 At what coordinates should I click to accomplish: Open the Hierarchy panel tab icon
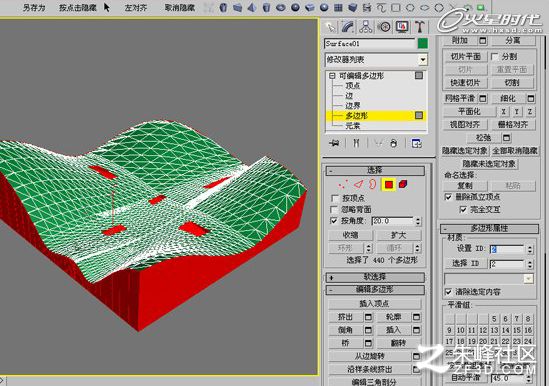point(365,27)
